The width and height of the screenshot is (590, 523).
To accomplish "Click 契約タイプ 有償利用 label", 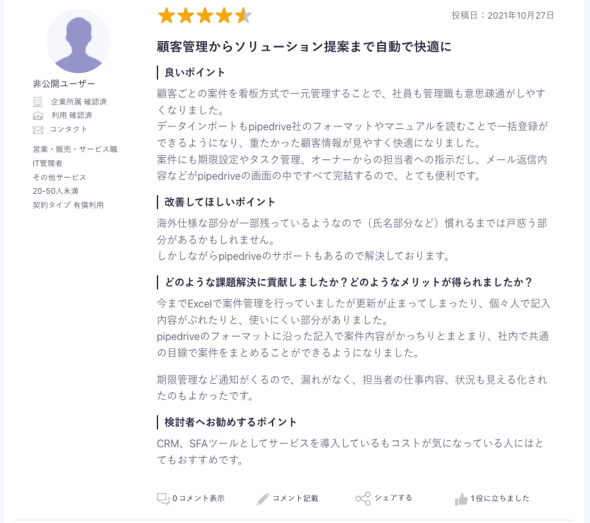I will [x=68, y=205].
